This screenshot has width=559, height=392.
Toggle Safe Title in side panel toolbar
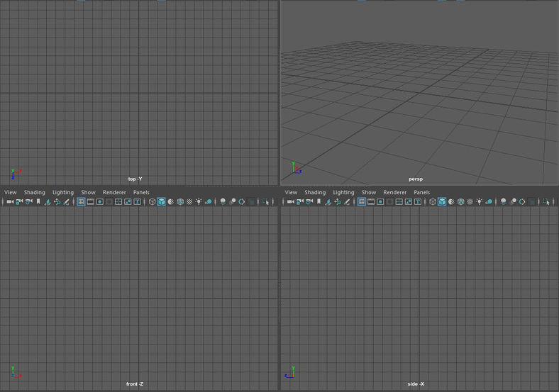417,202
